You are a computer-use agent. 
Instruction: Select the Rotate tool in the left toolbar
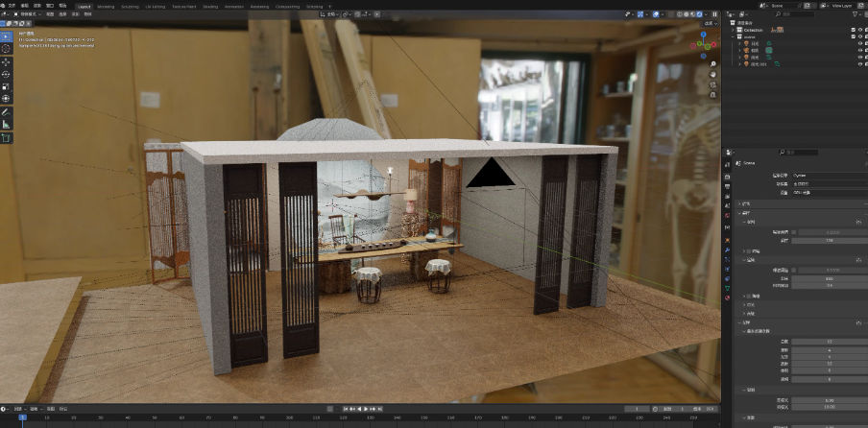[6, 74]
